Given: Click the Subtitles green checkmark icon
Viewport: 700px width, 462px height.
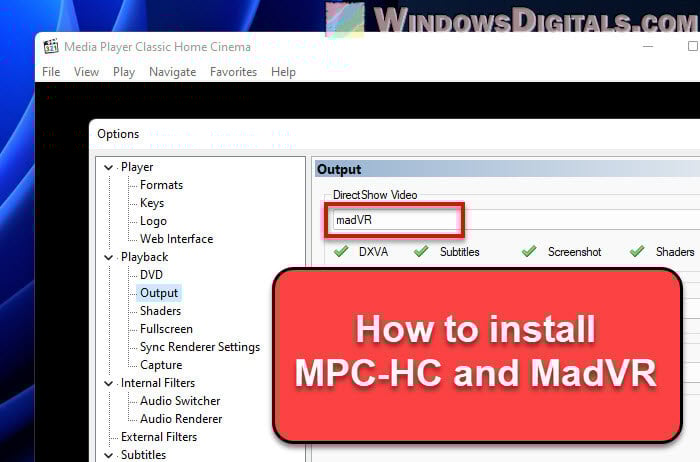Looking at the screenshot, I should click(421, 251).
